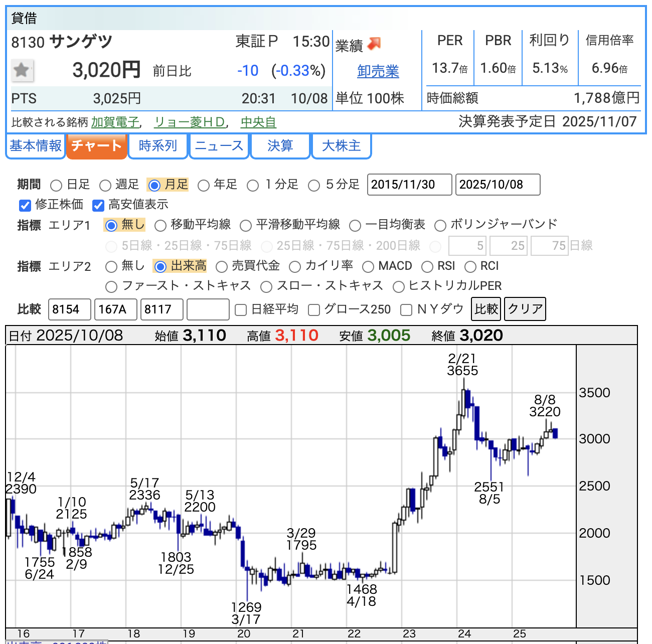Screen dimensions: 652x644
Task: Enable 日経平均 comparison checkbox
Action: point(241,310)
